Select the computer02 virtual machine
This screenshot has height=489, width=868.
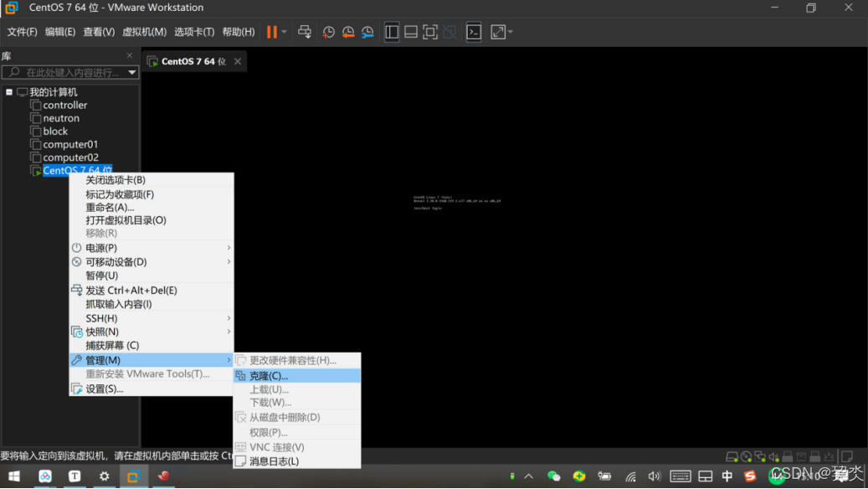[71, 157]
